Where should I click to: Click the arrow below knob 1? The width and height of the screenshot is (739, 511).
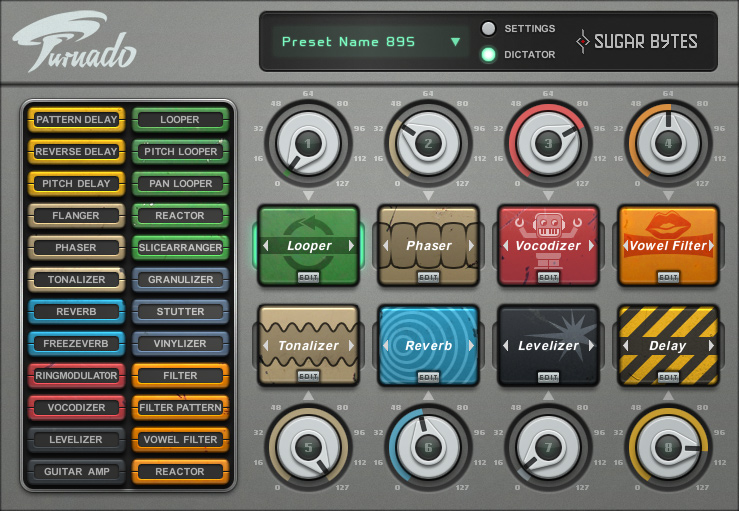click(308, 195)
